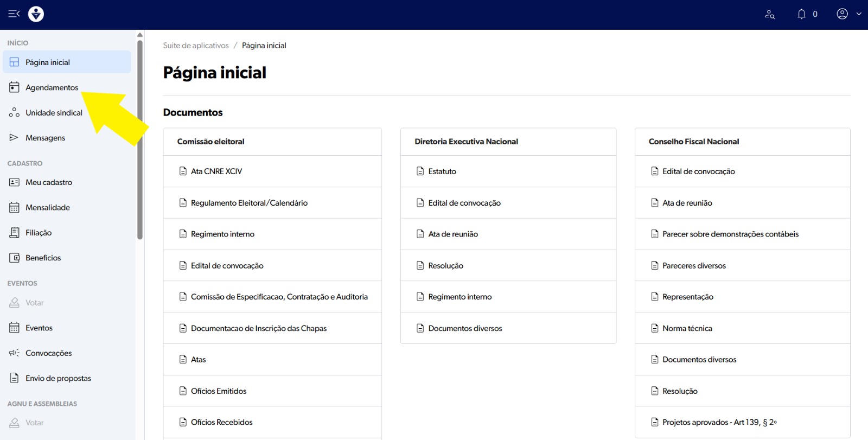Click the Mensagens send icon
Screen dimensions: 868x440
click(x=14, y=138)
